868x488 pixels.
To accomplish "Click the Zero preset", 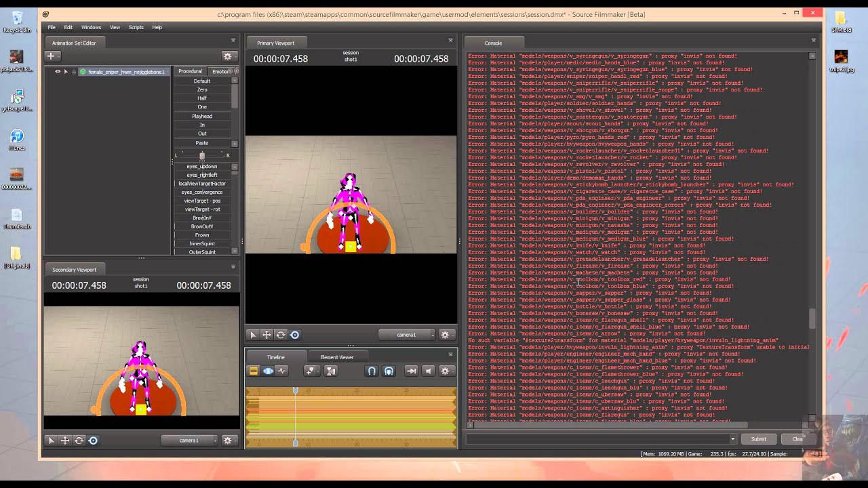I will click(202, 89).
